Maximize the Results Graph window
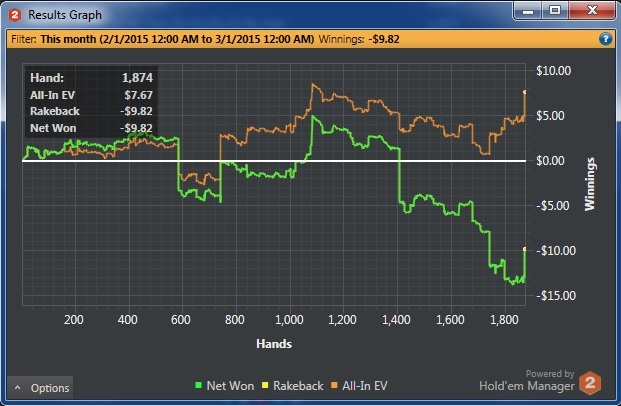Viewport: 621px width, 406px height. 555,11
